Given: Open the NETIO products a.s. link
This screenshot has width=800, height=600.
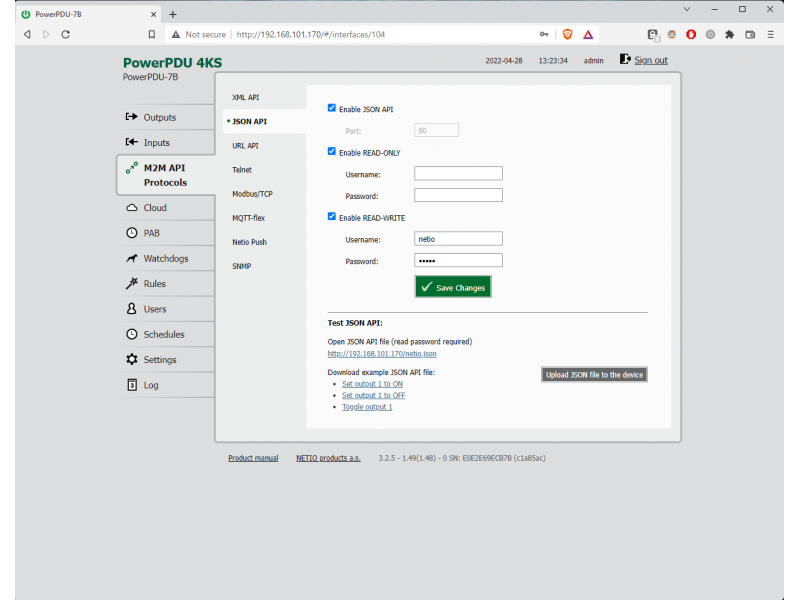Looking at the screenshot, I should (329, 458).
